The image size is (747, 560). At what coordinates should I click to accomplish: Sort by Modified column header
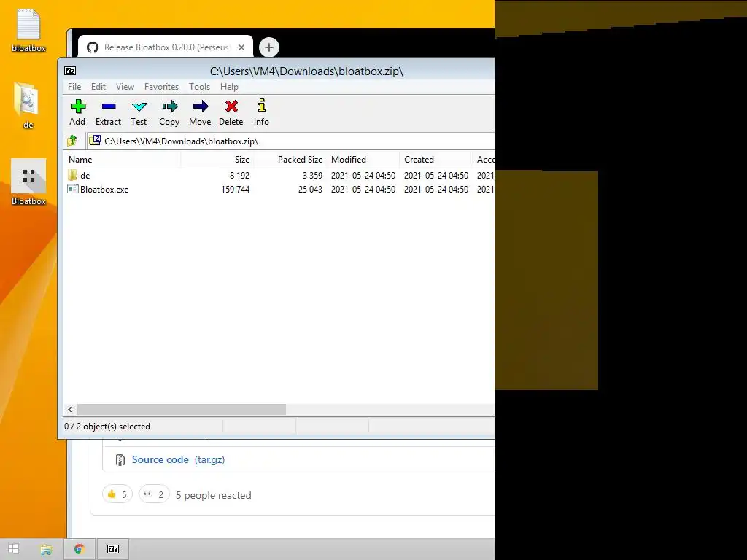[363, 160]
